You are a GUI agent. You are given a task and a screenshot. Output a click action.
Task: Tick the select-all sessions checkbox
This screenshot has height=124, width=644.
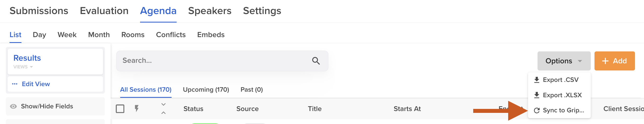(x=120, y=109)
